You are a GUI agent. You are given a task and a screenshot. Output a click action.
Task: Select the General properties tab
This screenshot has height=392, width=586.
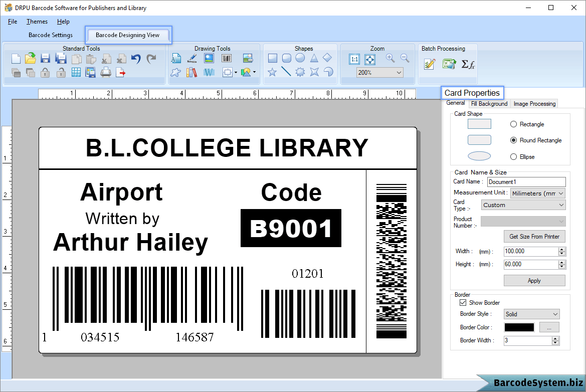[x=456, y=103]
